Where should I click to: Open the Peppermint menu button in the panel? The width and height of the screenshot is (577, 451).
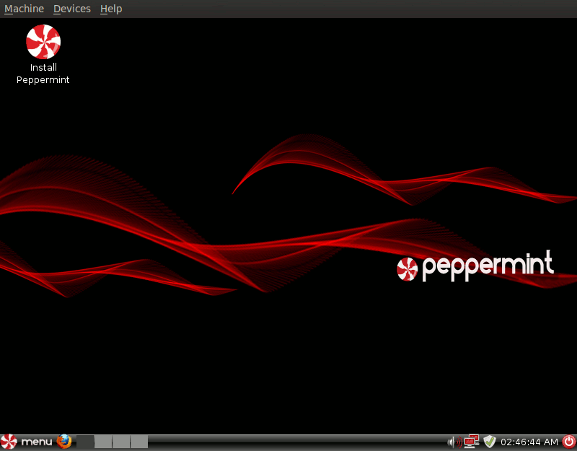[x=26, y=441]
